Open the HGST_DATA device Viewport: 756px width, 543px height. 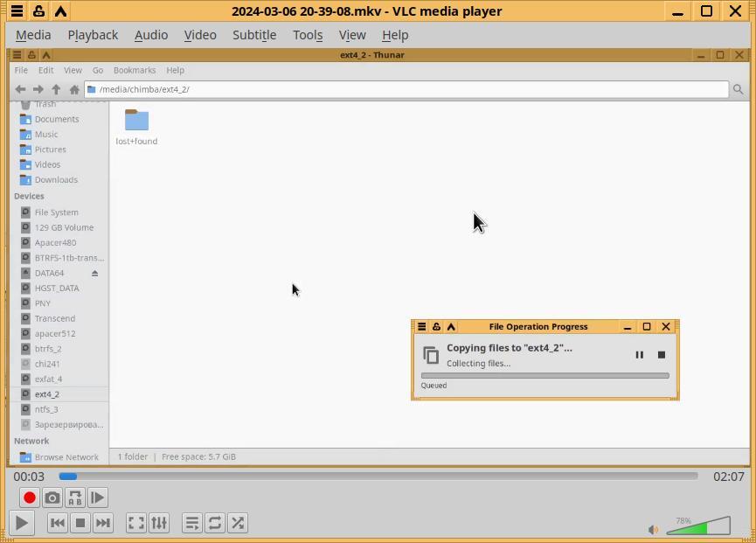[x=59, y=289]
